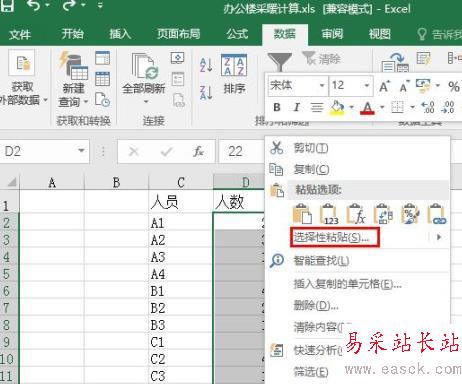Sort ascending A to Z
462x384 pixels.
tap(206, 65)
